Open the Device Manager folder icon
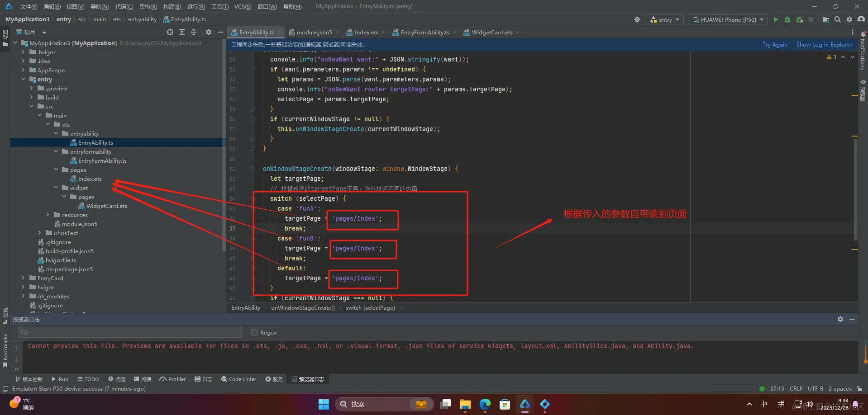The image size is (868, 415). click(826, 19)
